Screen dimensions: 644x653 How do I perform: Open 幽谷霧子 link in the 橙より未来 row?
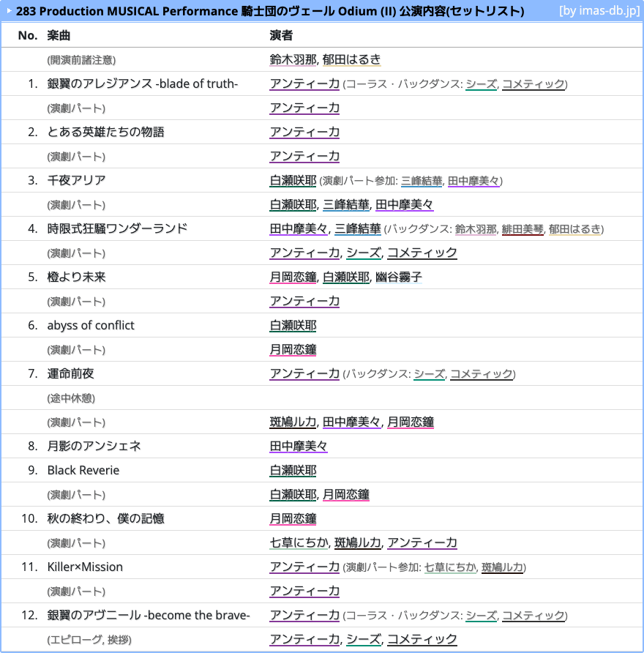399,277
